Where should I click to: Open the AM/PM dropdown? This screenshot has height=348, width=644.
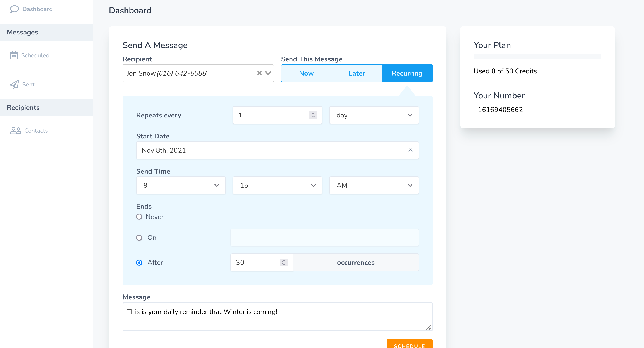click(x=374, y=185)
